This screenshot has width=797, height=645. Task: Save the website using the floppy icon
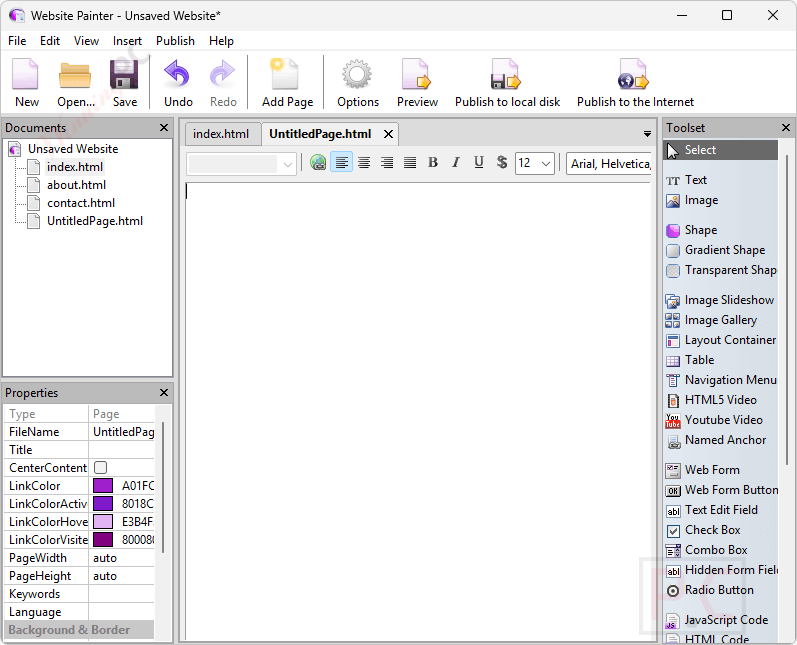point(125,83)
